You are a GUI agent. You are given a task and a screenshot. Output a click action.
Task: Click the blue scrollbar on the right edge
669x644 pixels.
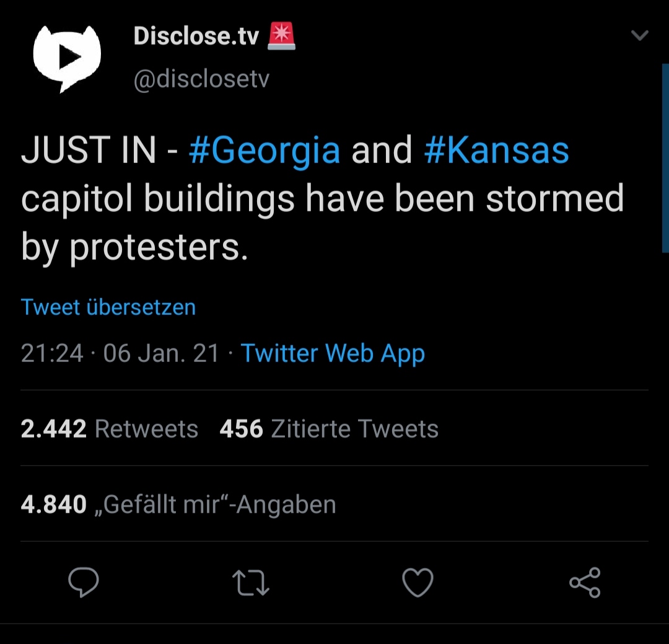tap(665, 158)
